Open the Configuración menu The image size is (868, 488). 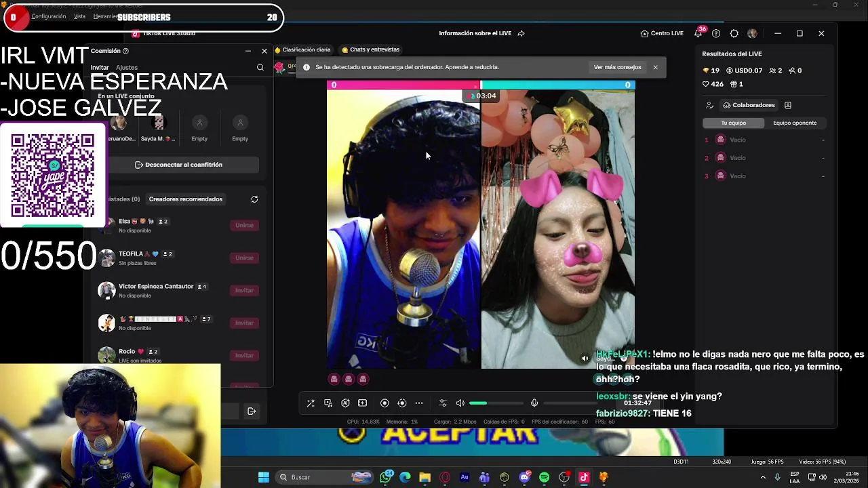coord(49,16)
